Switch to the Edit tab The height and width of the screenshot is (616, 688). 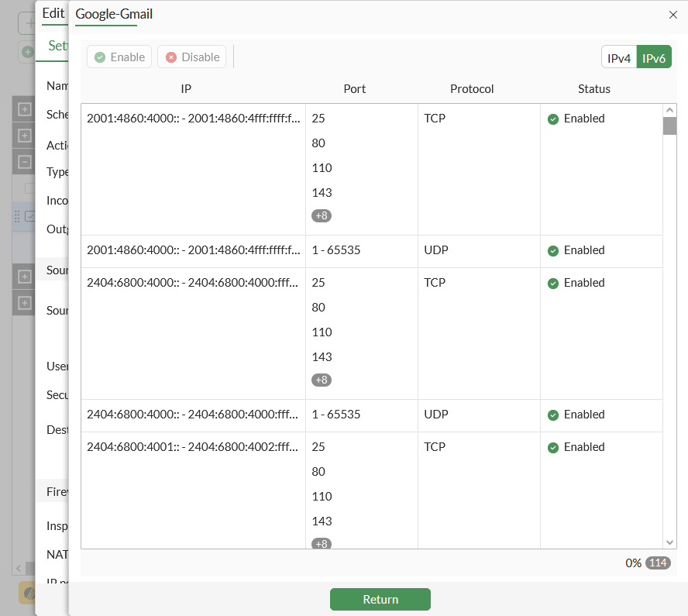click(53, 13)
